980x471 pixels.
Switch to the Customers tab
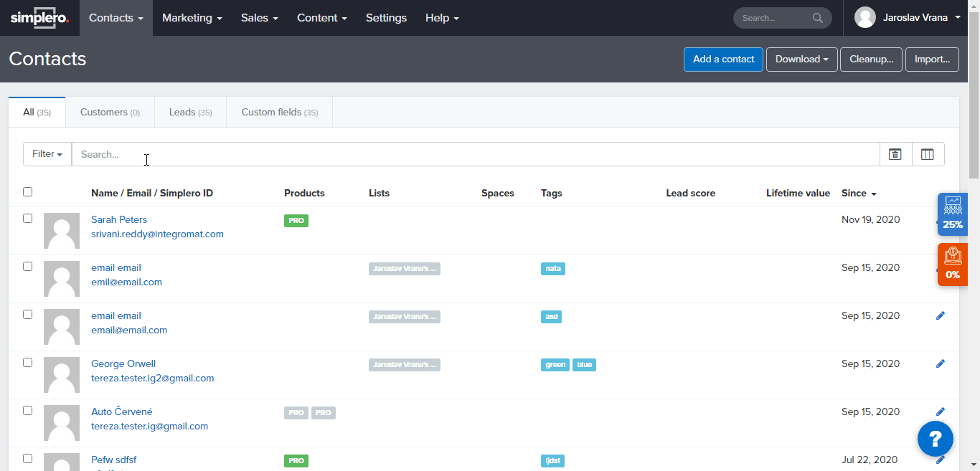click(110, 113)
